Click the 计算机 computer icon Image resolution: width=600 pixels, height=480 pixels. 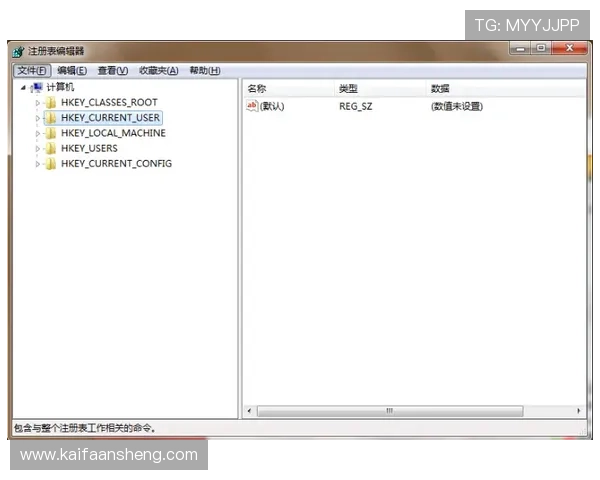(x=36, y=88)
